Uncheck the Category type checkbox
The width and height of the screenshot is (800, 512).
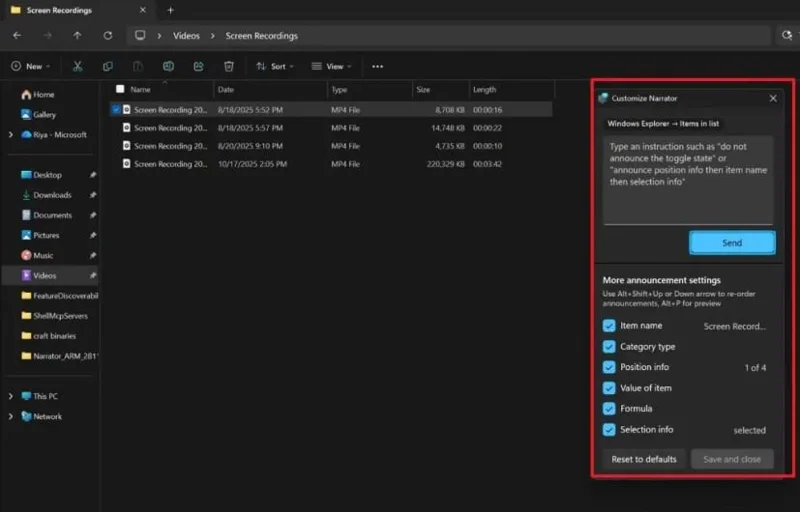(x=609, y=347)
